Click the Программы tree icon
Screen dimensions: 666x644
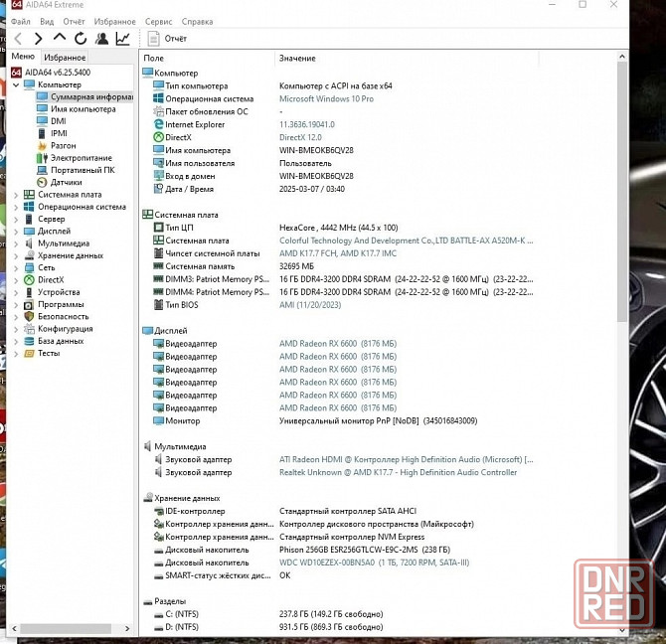pyautogui.click(x=29, y=305)
